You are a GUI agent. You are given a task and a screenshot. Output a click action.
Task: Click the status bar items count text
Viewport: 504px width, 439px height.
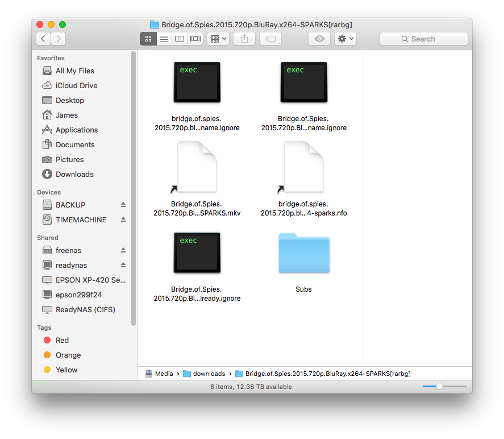coord(251,387)
